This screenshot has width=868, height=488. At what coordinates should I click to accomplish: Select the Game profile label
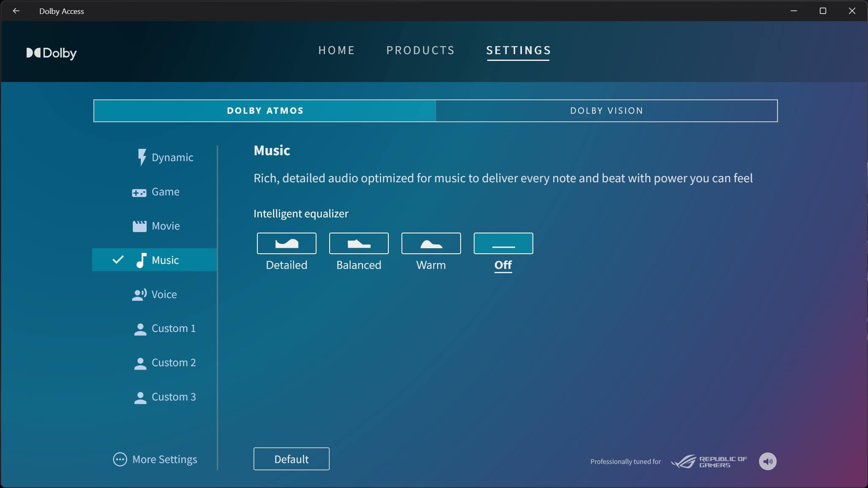(166, 192)
